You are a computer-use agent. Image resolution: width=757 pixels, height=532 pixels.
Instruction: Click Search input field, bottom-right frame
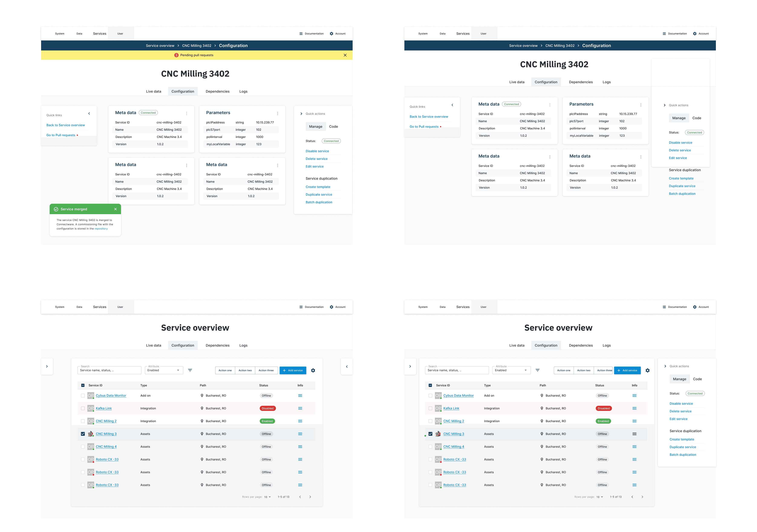click(457, 370)
